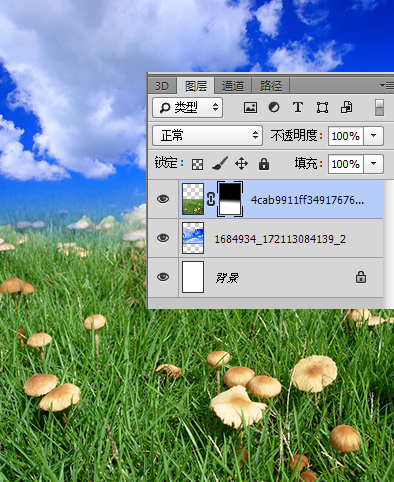This screenshot has width=394, height=482.
Task: Lock position move-arrows icon
Action: (241, 164)
